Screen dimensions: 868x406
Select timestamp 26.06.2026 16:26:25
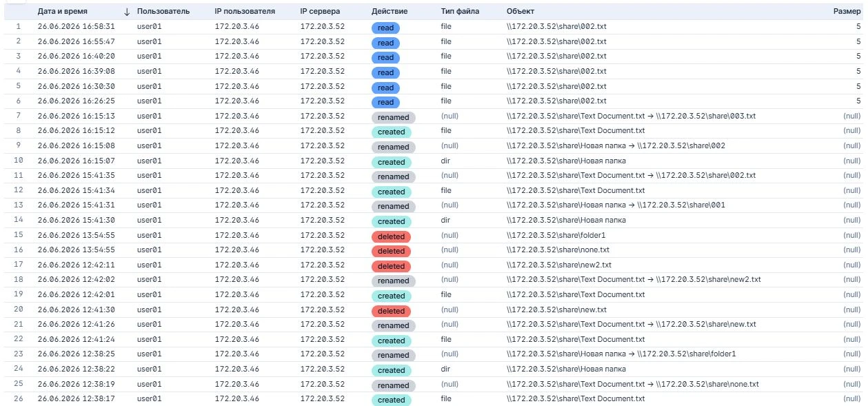point(76,101)
